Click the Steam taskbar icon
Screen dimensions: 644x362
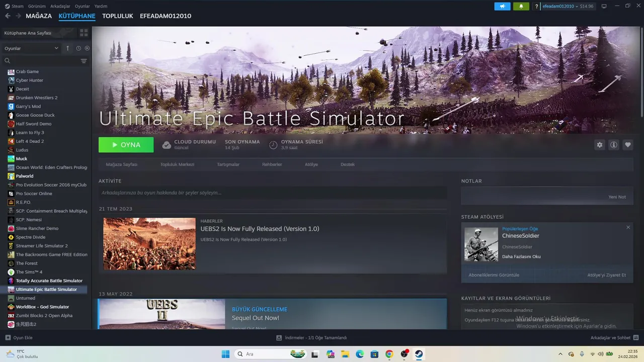pos(419,354)
